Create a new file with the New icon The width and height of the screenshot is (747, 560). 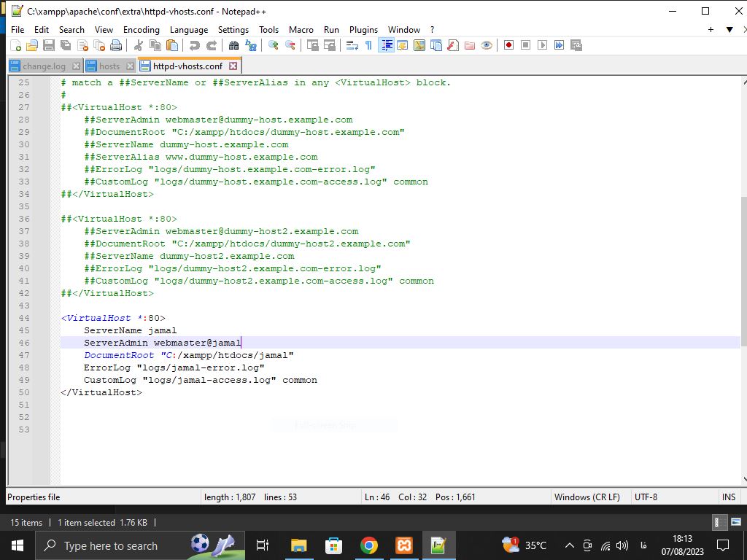16,45
